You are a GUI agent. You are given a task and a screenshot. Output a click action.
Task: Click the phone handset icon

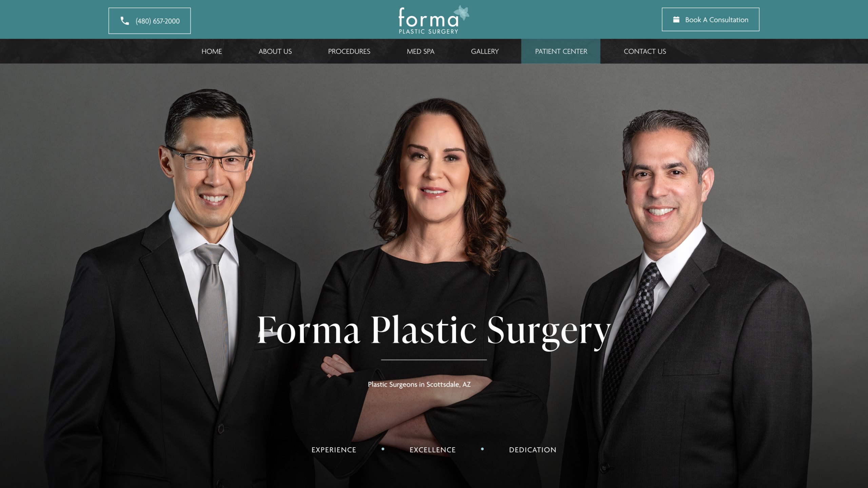click(x=125, y=21)
